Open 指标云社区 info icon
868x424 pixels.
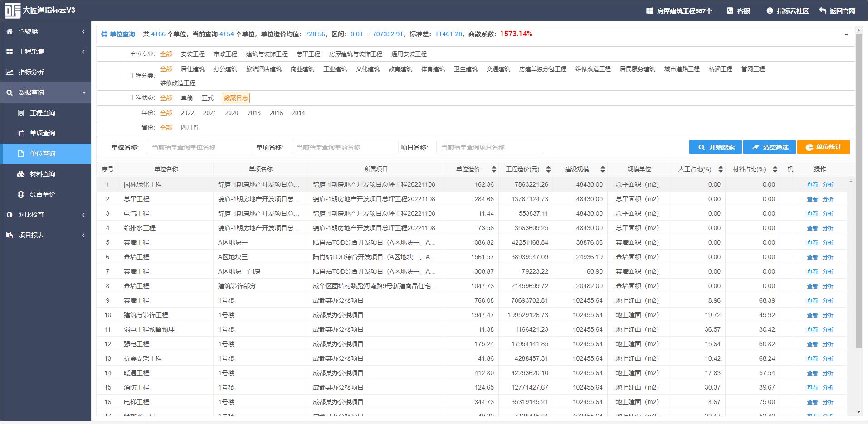point(770,10)
